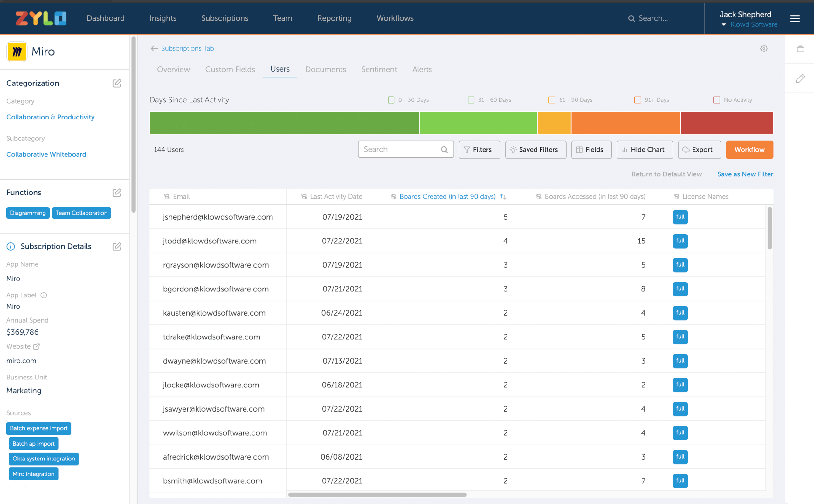Viewport: 814px width, 504px height.
Task: Open the Filters dropdown
Action: (479, 150)
